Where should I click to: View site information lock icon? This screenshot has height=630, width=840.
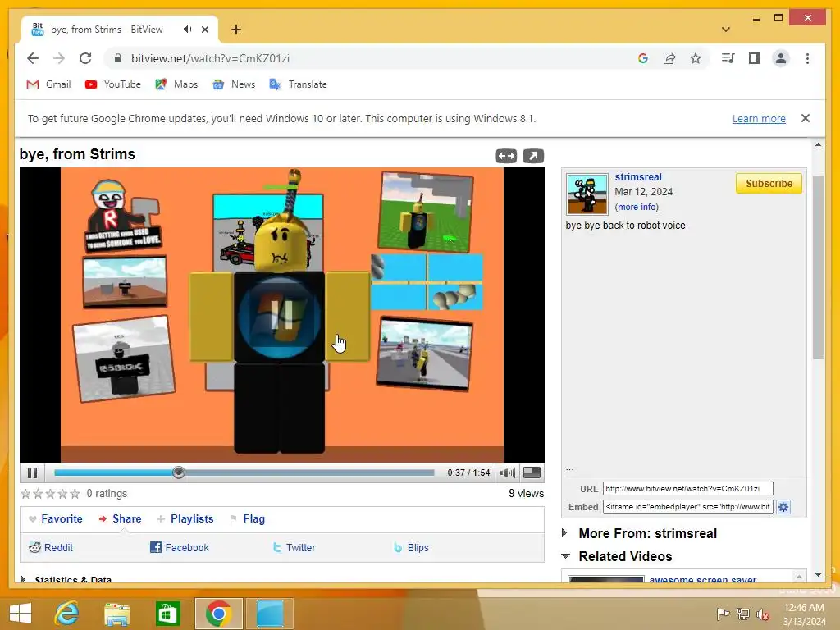[x=118, y=58]
